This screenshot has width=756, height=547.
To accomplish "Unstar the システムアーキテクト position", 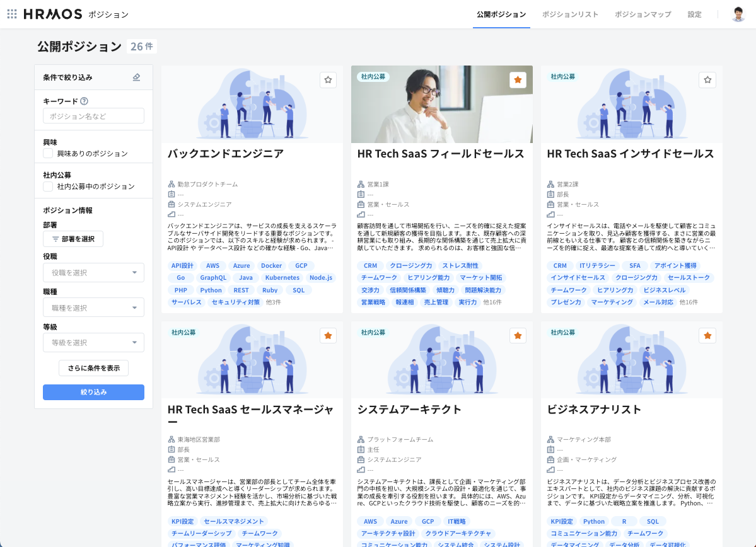I will (x=518, y=336).
